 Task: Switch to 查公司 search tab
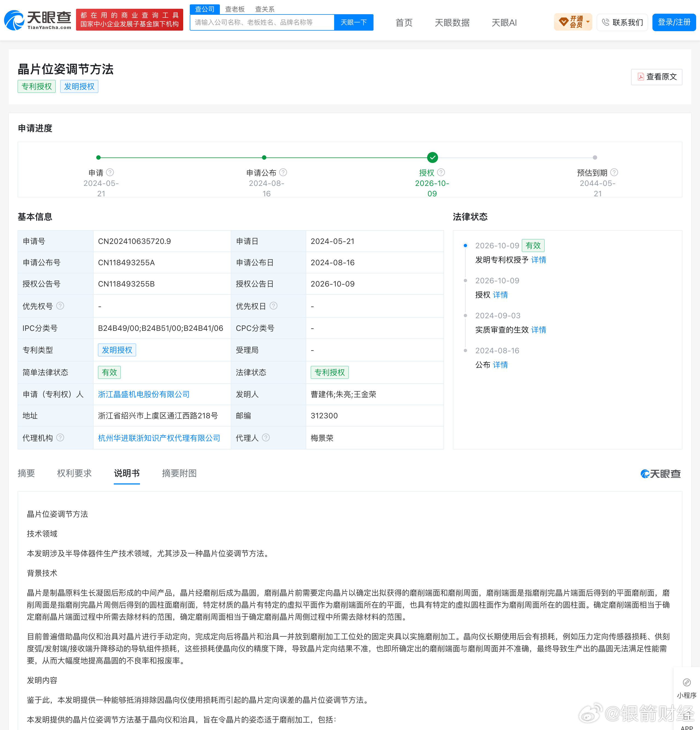pos(205,9)
